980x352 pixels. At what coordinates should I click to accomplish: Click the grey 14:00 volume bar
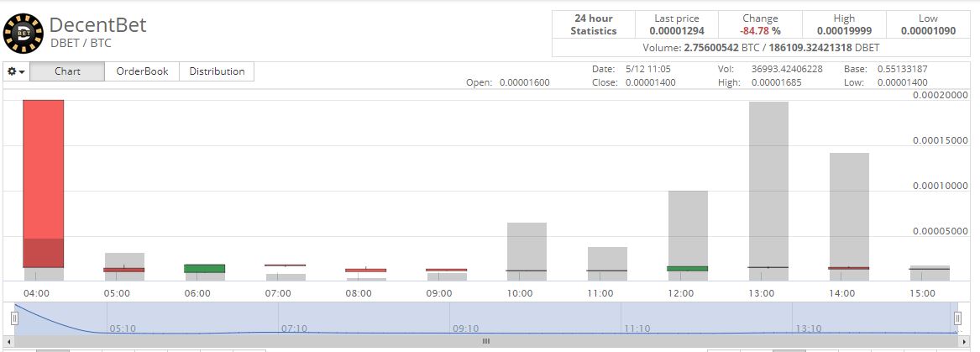point(849,217)
